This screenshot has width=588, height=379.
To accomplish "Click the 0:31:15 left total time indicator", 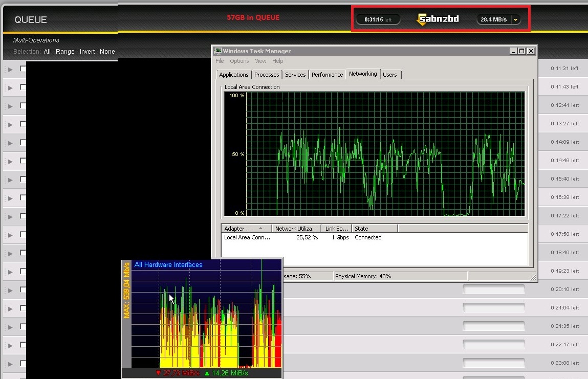I will point(378,19).
